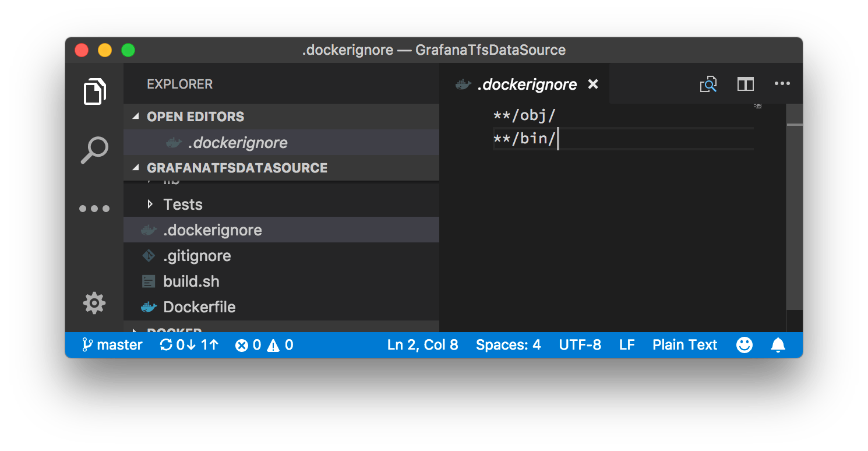868x451 pixels.
Task: Open Settings using the gear icon
Action: [94, 303]
